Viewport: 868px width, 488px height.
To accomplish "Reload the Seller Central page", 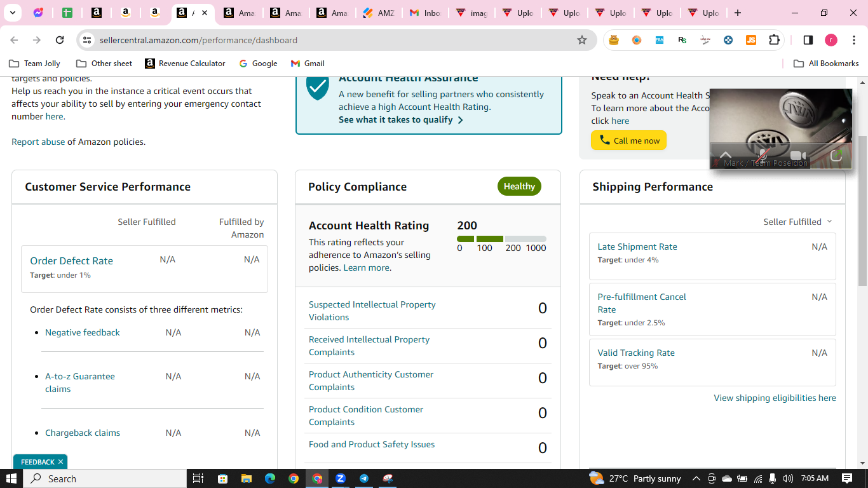I will point(60,40).
